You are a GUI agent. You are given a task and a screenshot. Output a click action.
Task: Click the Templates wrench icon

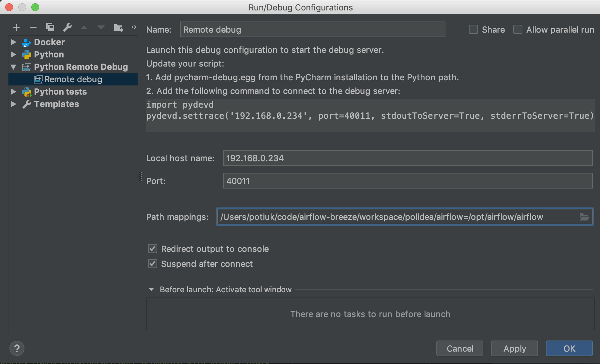(x=27, y=104)
